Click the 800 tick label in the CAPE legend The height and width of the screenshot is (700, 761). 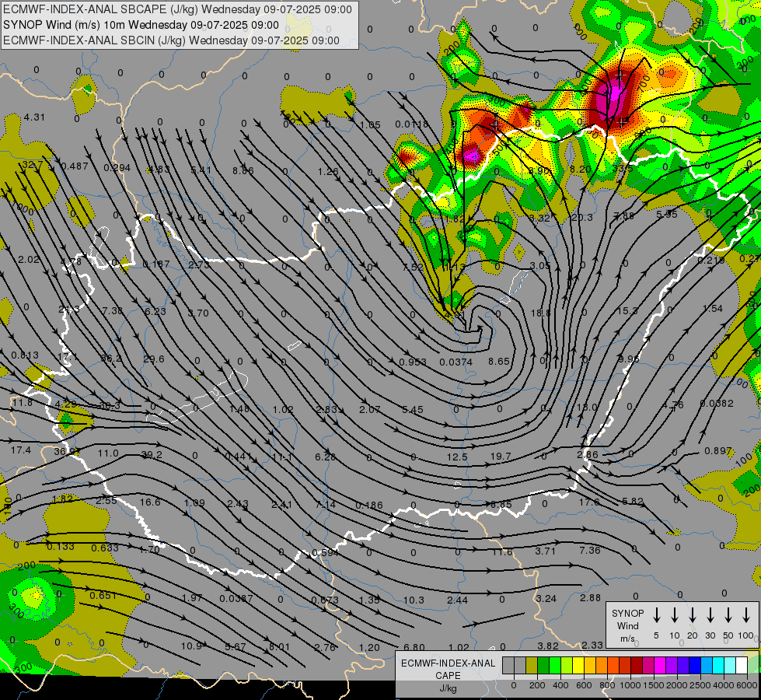(x=606, y=685)
